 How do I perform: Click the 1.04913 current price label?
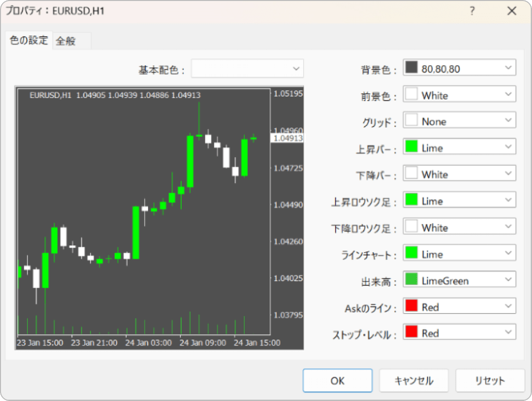pos(288,138)
